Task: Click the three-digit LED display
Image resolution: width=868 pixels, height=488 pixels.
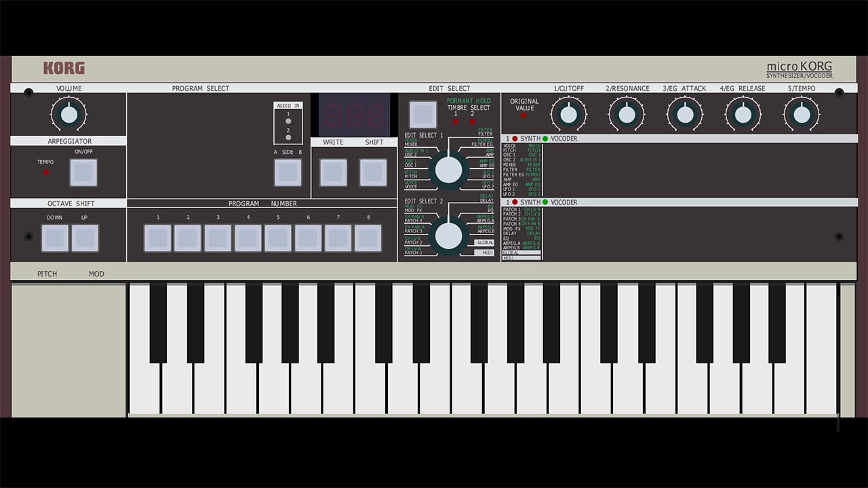Action: (354, 115)
